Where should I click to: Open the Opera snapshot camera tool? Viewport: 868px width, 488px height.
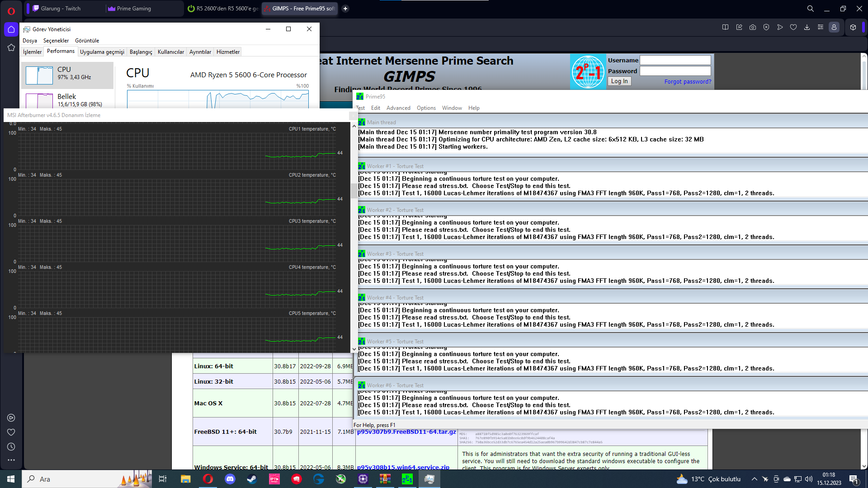[x=752, y=27]
